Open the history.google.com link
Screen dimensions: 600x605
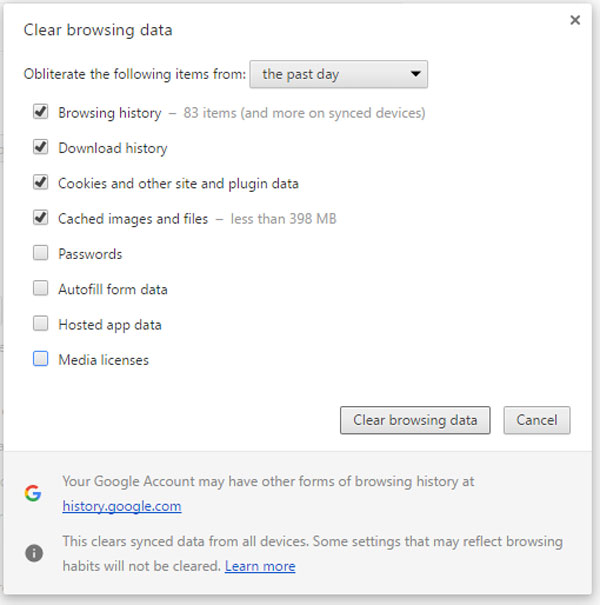coord(122,506)
